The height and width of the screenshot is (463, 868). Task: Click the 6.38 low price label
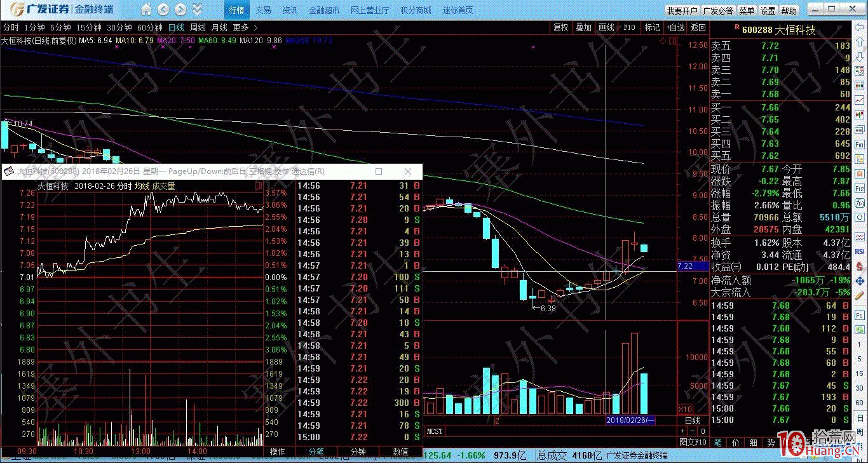[x=548, y=308]
